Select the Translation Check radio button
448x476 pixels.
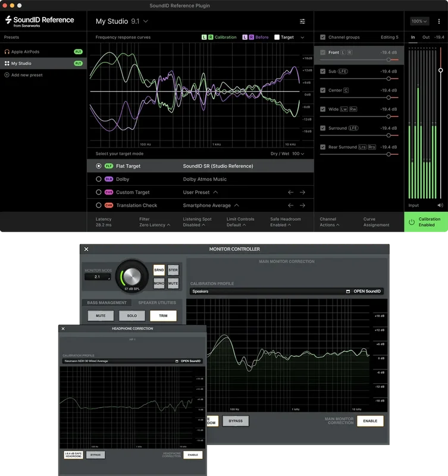click(x=98, y=205)
